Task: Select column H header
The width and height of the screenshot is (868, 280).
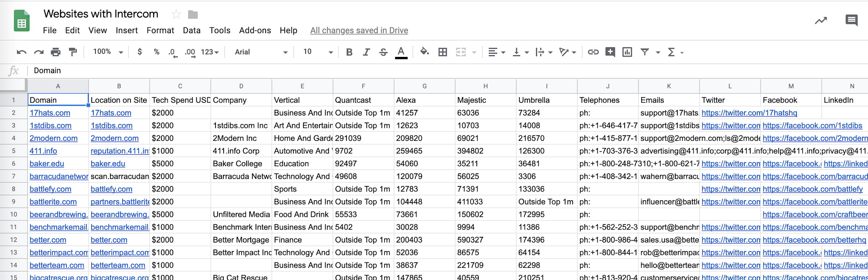Action: (x=485, y=86)
